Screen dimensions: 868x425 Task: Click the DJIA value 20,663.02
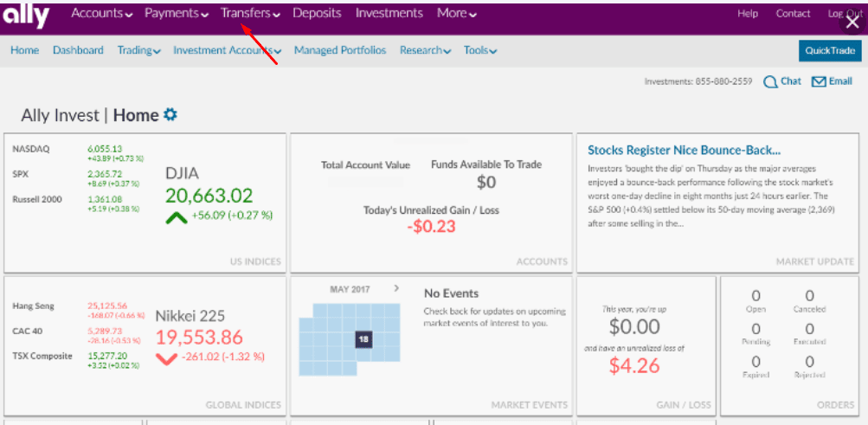point(209,196)
